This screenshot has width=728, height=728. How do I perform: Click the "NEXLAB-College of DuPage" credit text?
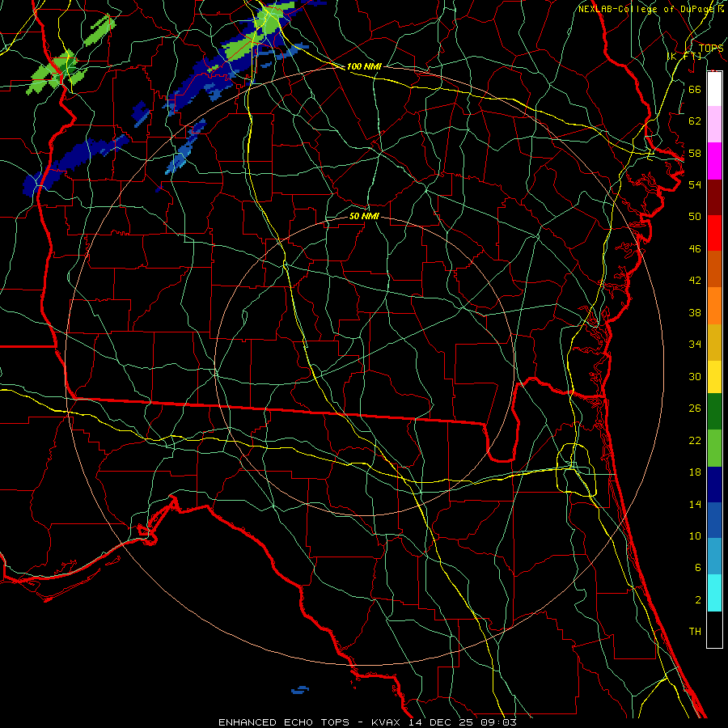coord(647,9)
